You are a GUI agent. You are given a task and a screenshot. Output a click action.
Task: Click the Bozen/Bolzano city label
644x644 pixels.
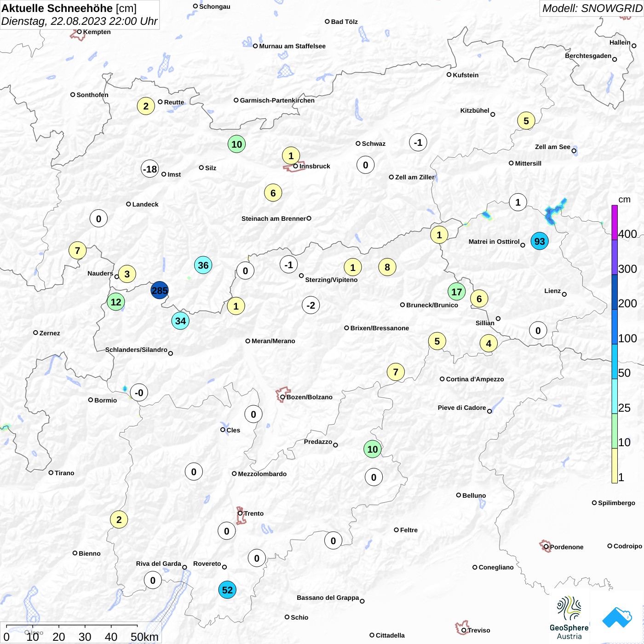(310, 397)
